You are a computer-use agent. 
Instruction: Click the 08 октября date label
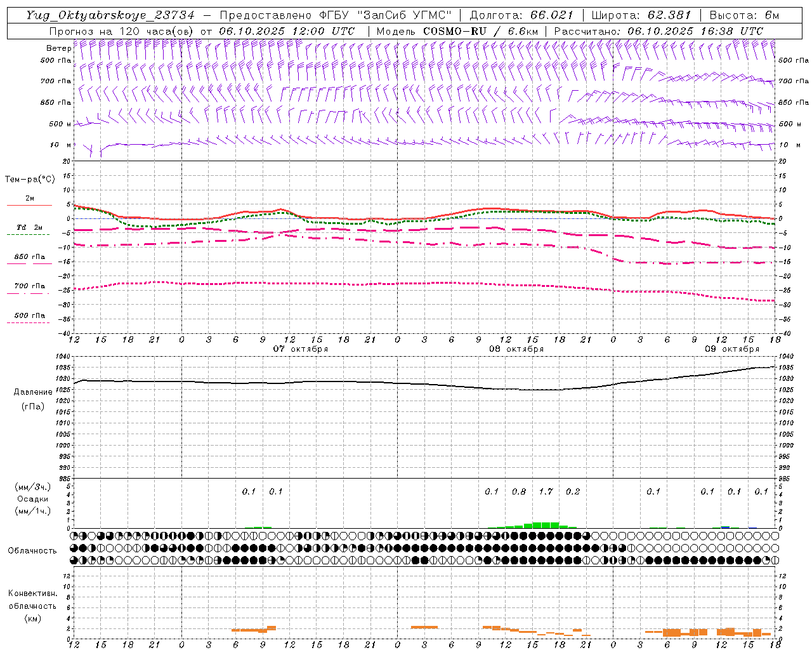tap(516, 349)
